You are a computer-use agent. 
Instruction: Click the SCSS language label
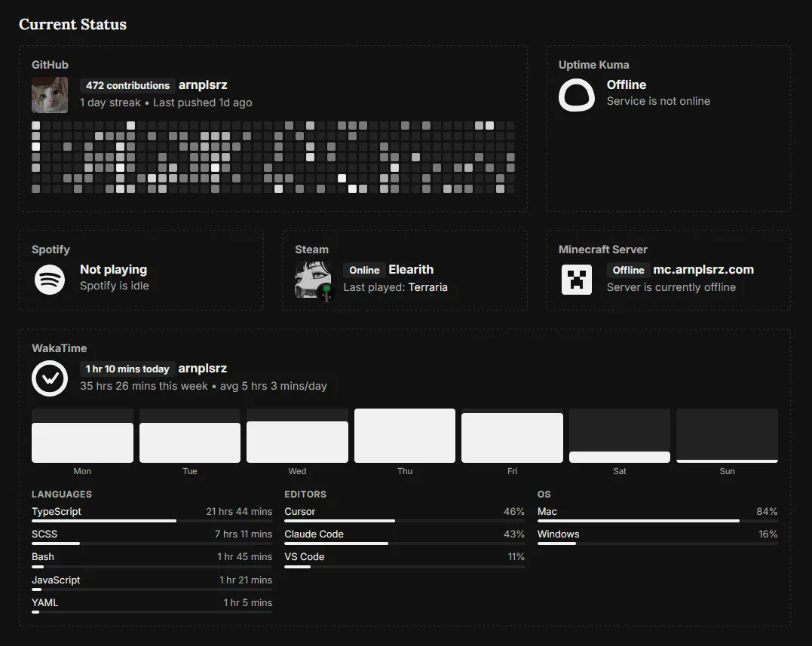44,534
